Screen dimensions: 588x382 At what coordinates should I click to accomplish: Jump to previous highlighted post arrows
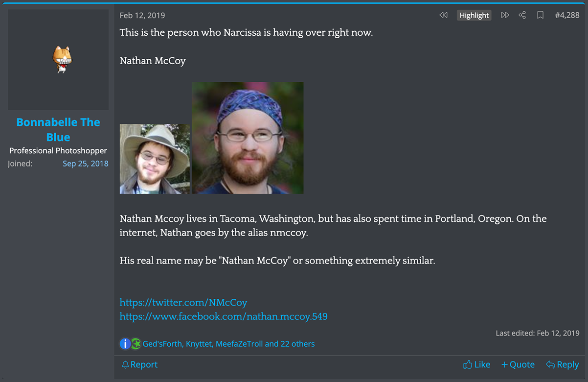pos(443,15)
